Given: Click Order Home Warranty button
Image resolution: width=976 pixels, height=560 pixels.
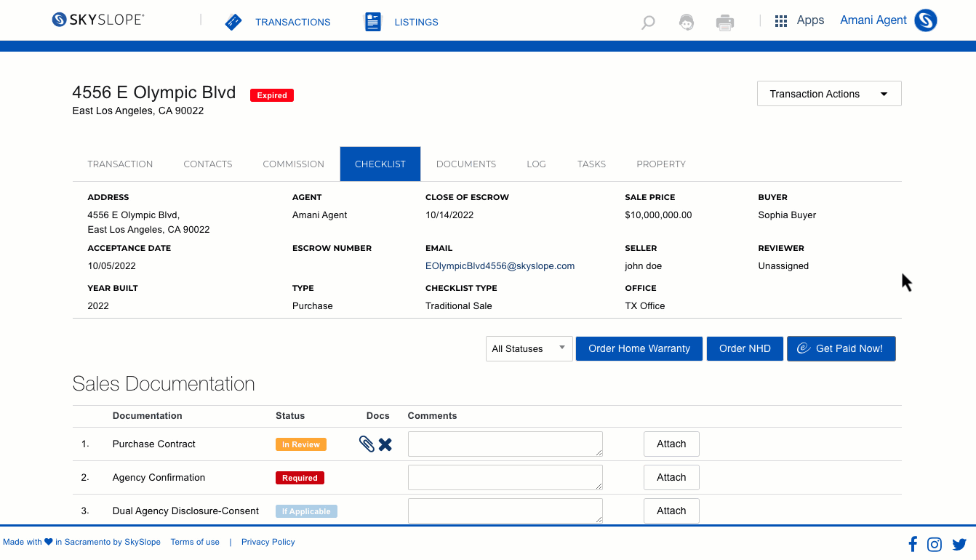Looking at the screenshot, I should [x=639, y=348].
